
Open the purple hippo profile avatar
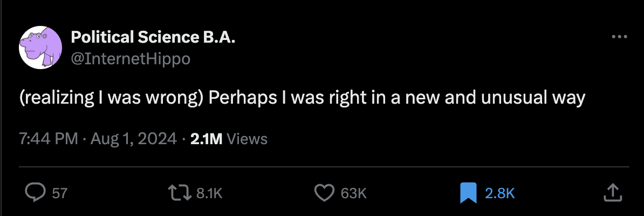click(40, 48)
